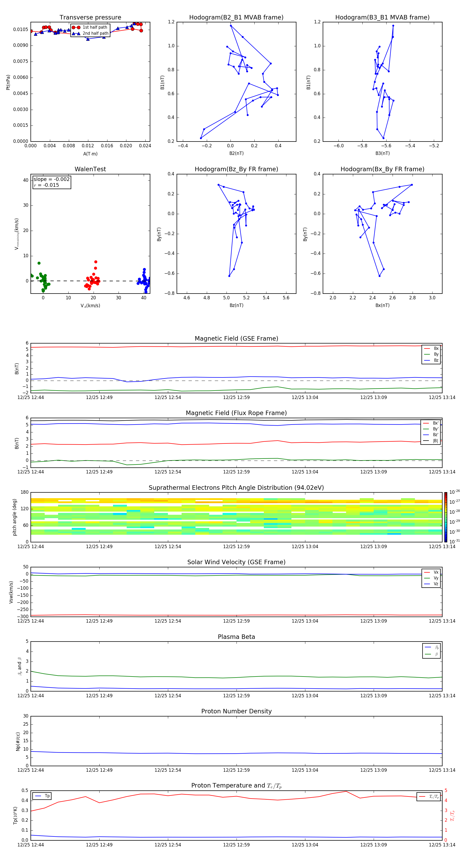Image resolution: width=473 pixels, height=868 pixels.
Task: Click the |B| legend entry in Flux Rope plot
Action: (431, 441)
